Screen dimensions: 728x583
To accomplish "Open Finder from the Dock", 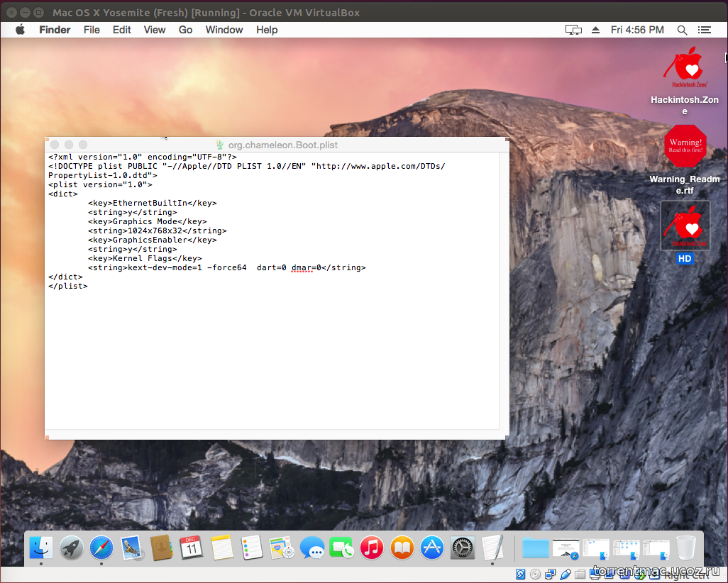I will click(x=41, y=548).
